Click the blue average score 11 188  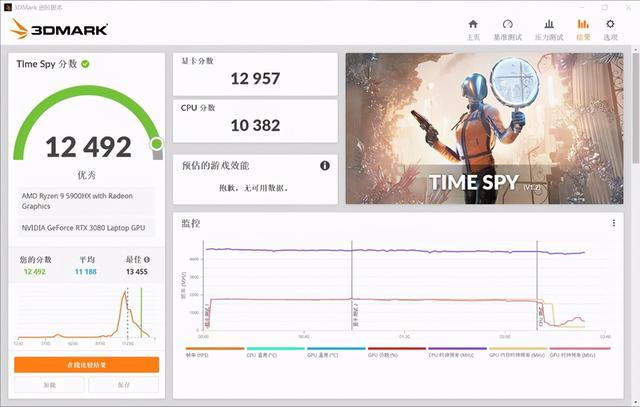(86, 272)
